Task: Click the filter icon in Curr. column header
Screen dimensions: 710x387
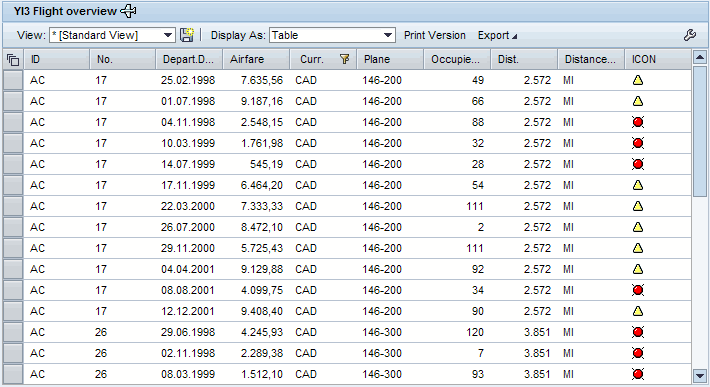Action: coord(345,59)
